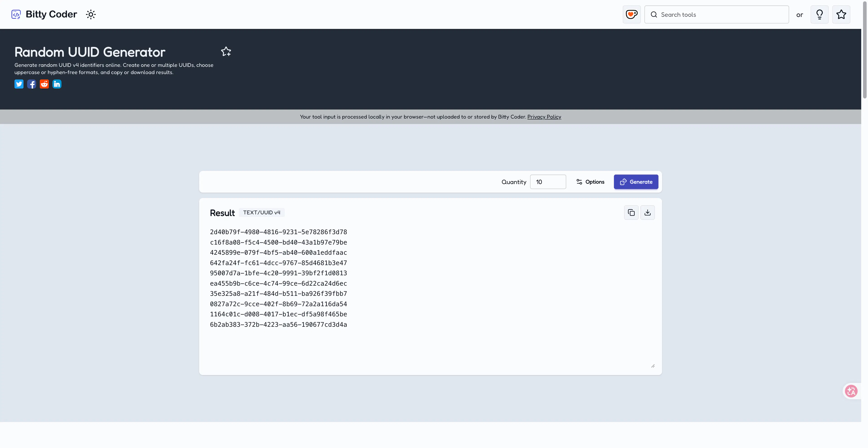The width and height of the screenshot is (868, 448).
Task: Click UUID ea455b9b-c6ce-4c74-99ce-6d22ca24d6ec
Action: pos(278,283)
